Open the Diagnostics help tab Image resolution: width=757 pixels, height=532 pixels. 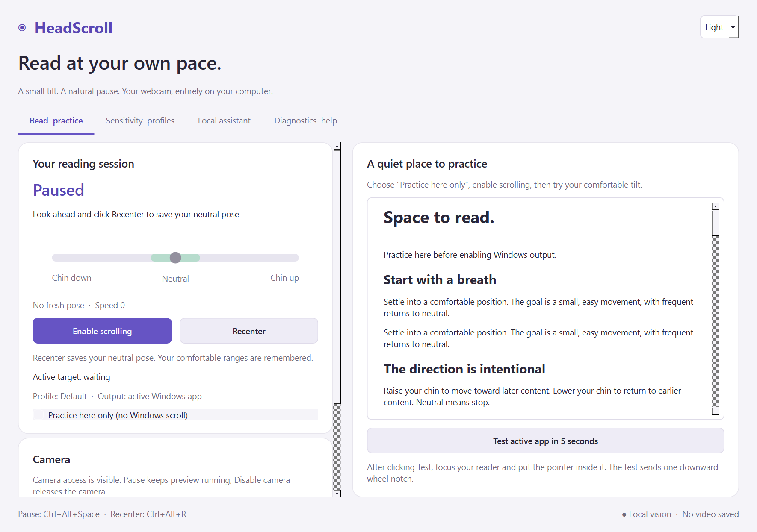pyautogui.click(x=305, y=121)
